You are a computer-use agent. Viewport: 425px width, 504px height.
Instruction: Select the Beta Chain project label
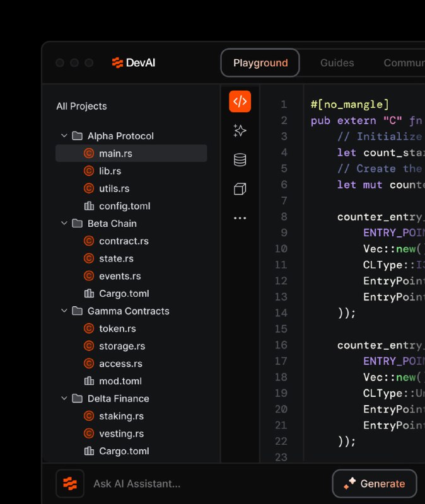pyautogui.click(x=112, y=224)
